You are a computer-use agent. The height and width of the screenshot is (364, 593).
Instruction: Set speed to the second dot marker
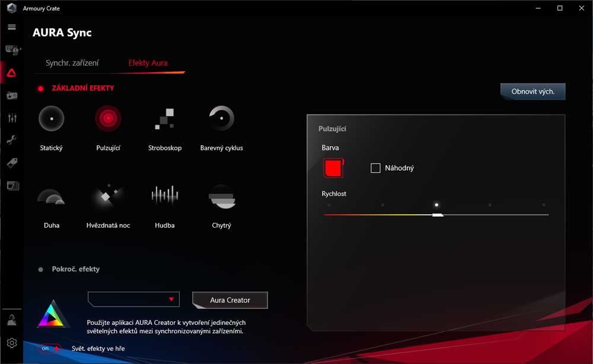[382, 205]
